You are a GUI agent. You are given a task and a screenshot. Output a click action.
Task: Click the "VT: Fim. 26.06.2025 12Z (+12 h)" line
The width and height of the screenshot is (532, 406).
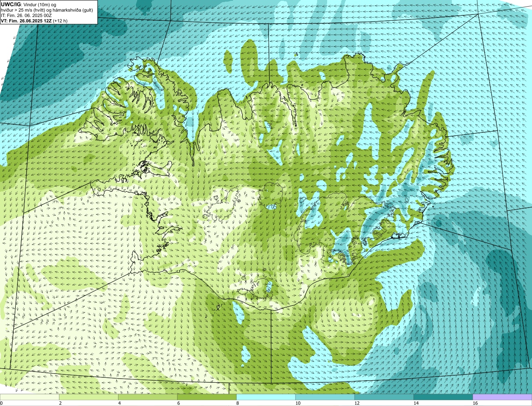pyautogui.click(x=34, y=20)
